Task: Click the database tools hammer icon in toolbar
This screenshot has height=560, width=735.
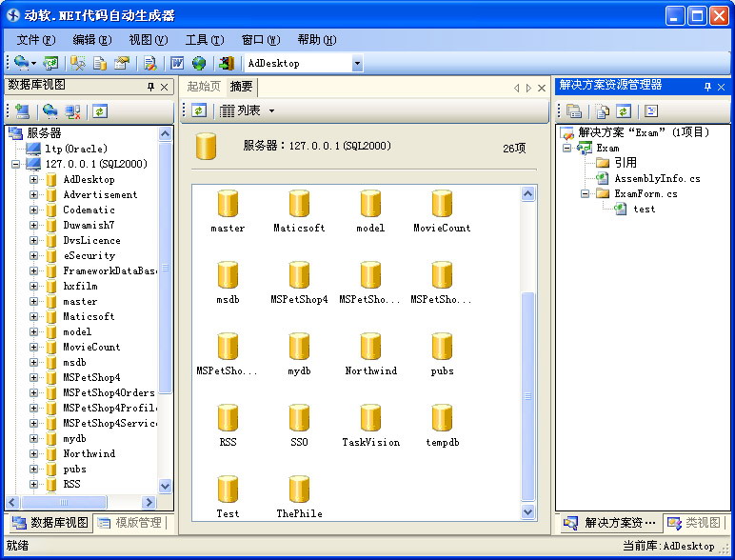Action: [x=77, y=63]
